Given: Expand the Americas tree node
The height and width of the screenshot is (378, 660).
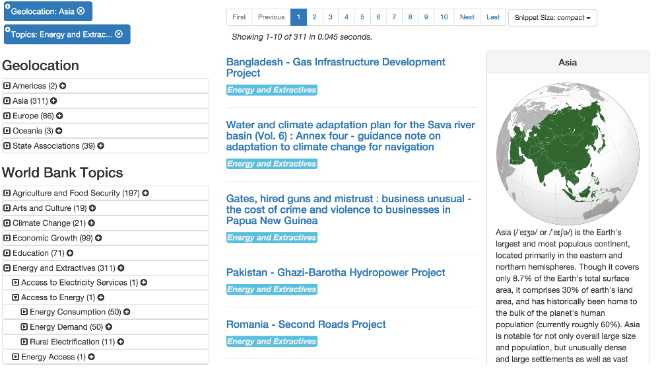Looking at the screenshot, I should point(7,85).
